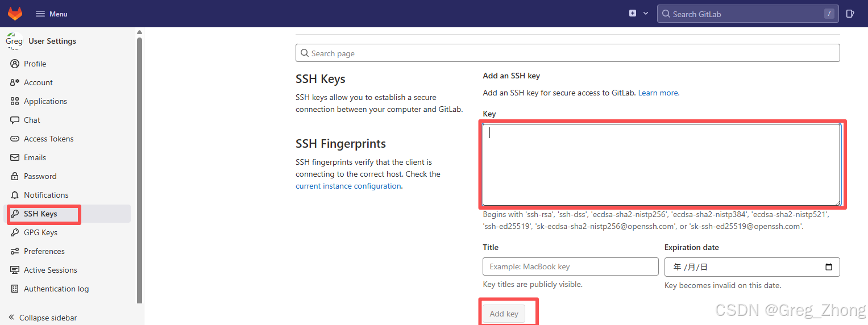Expand the dropdown arrow beside plus icon
The width and height of the screenshot is (868, 325).
646,13
